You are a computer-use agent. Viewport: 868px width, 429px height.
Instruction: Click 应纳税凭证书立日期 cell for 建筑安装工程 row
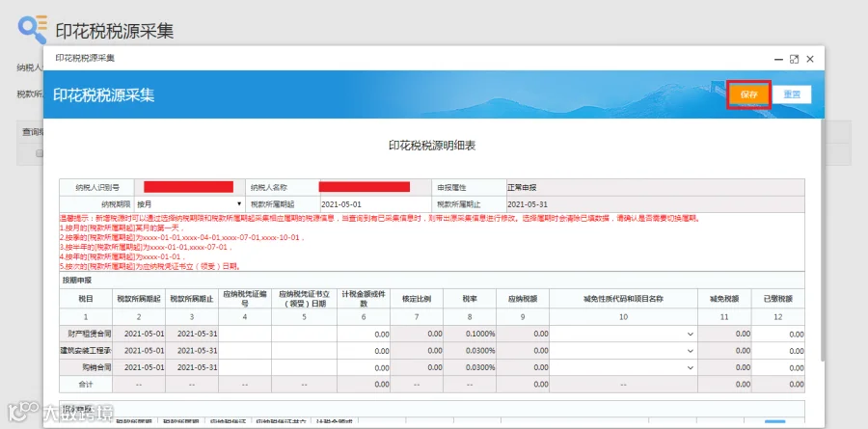[304, 350]
